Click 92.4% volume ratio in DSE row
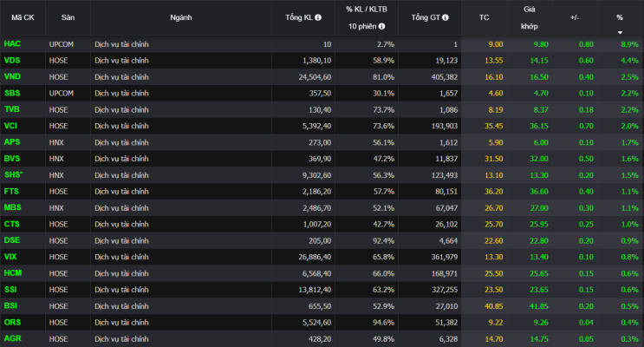This screenshot has height=347, width=644. click(384, 240)
